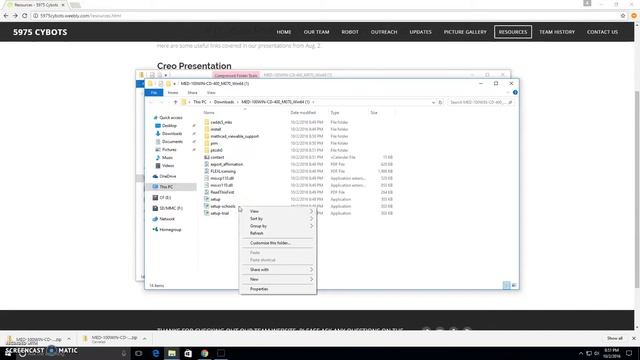Open the Explorer Share ribbon tab
Image resolution: width=640 pixels, height=360 pixels.
pyautogui.click(x=192, y=93)
